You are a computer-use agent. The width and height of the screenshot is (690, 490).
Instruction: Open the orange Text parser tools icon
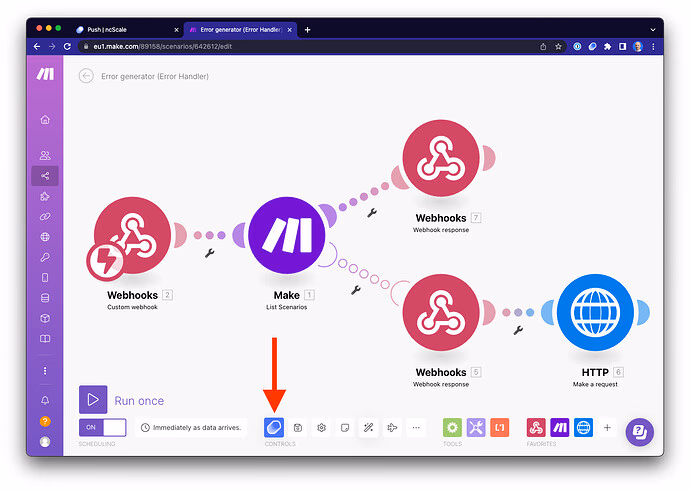click(x=500, y=427)
